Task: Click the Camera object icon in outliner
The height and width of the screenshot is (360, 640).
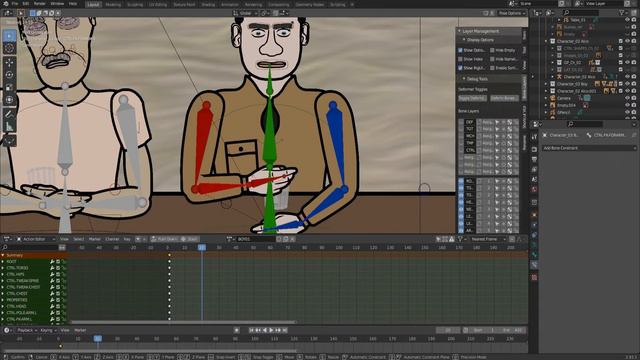Action: pyautogui.click(x=553, y=98)
